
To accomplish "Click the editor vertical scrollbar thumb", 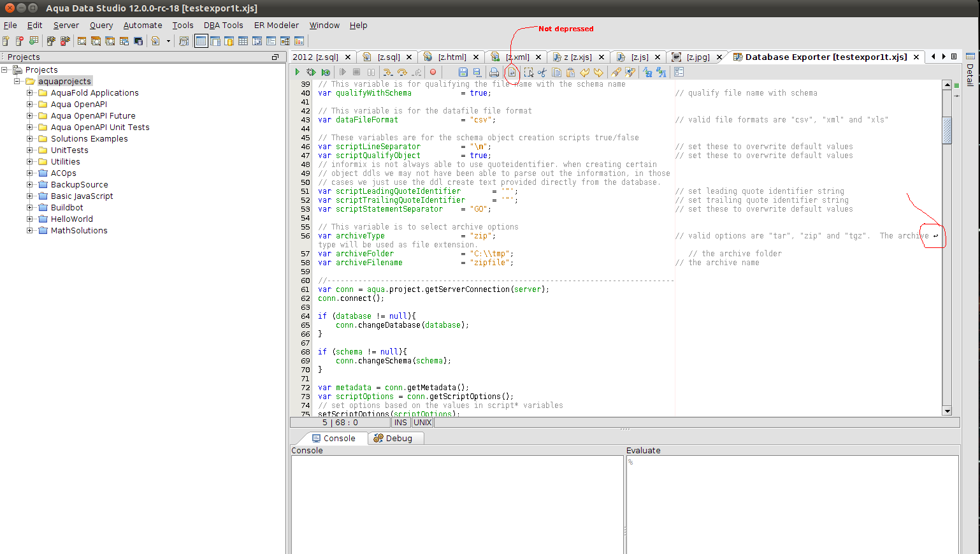I will [948, 131].
